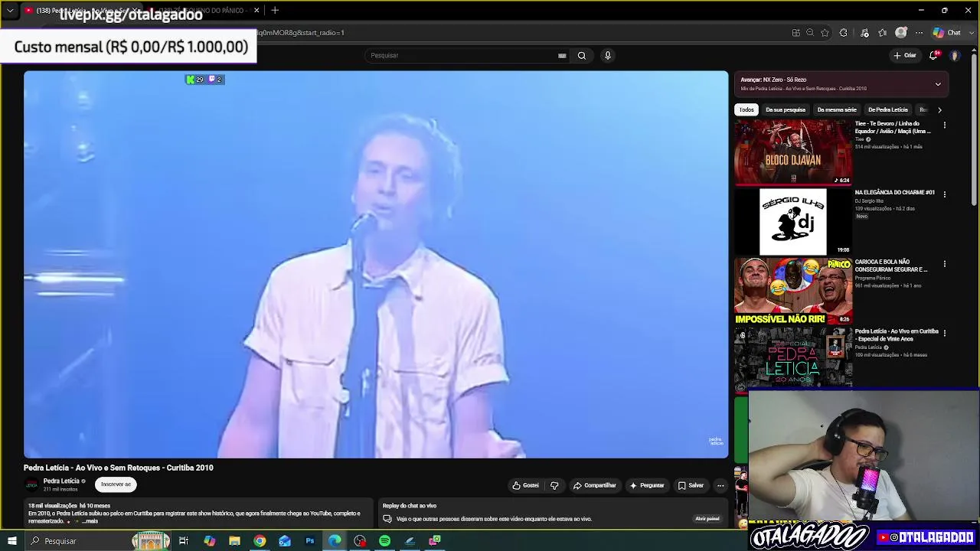
Task: Add page to favorites with star icon
Action: [825, 33]
